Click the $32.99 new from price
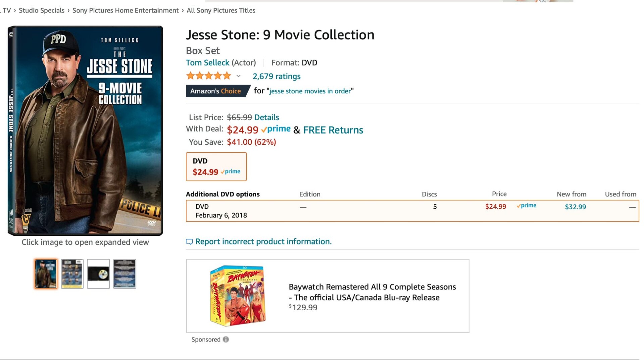This screenshot has width=644, height=363. point(575,207)
